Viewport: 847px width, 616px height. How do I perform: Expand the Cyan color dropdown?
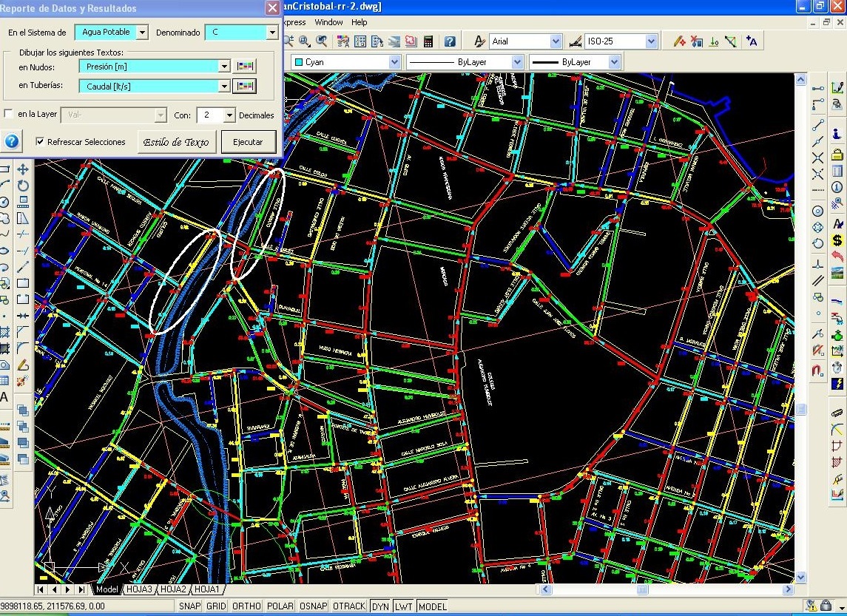394,63
